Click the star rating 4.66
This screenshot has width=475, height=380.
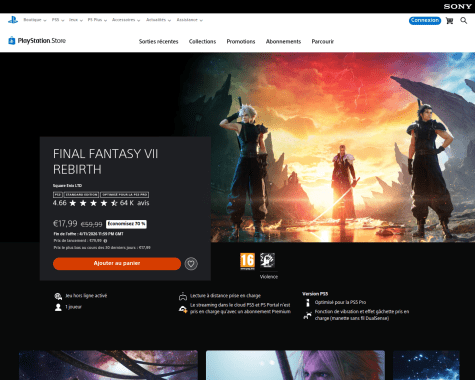coord(85,203)
